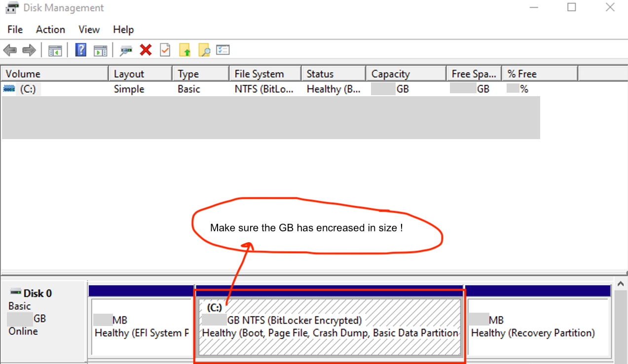Open Help via blue question mark icon

[80, 50]
